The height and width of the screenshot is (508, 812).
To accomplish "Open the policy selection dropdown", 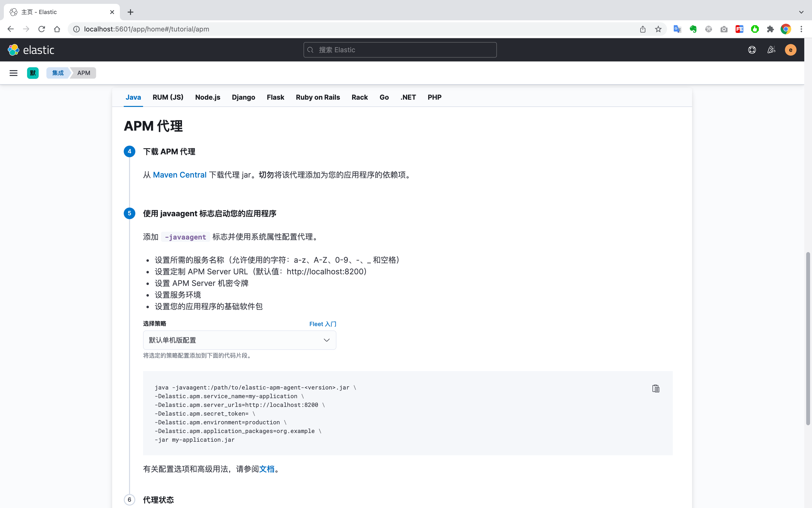I will [x=239, y=340].
